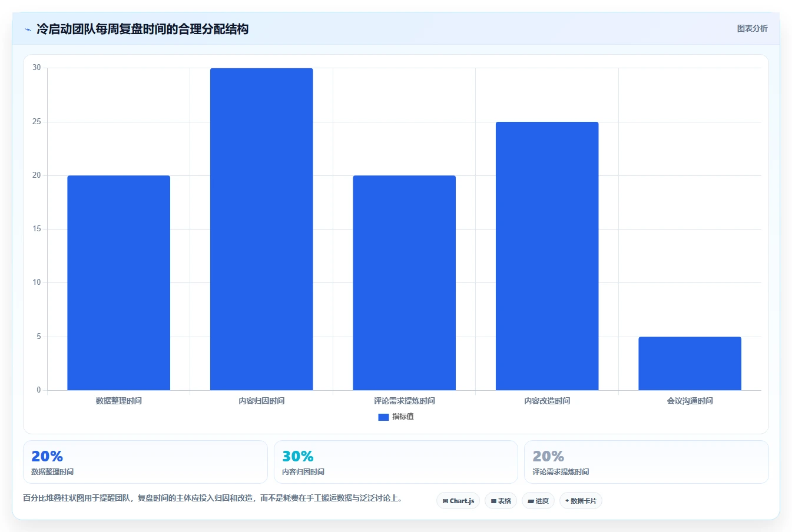Select the 数据整理时间 bar

119,282
